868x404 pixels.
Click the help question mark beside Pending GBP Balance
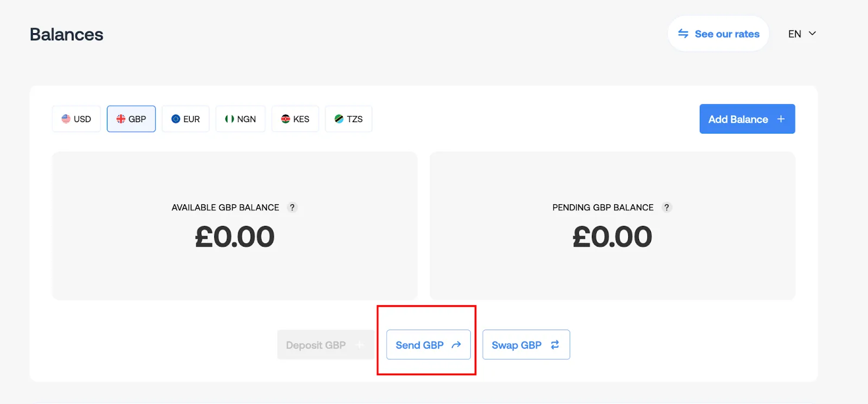coord(667,207)
